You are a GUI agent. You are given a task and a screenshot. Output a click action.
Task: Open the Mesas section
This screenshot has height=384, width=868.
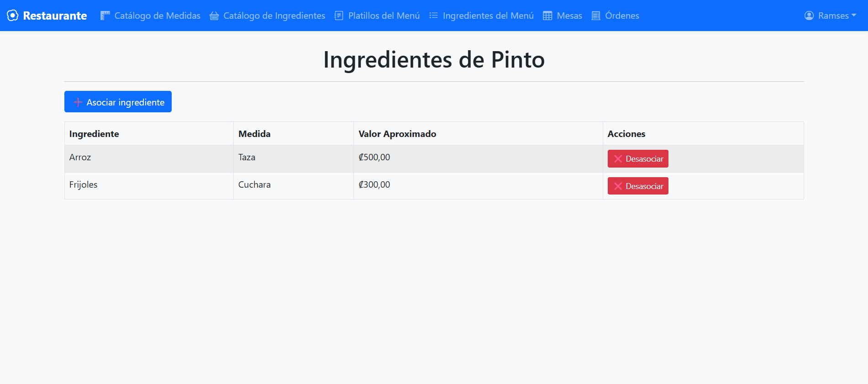[569, 16]
